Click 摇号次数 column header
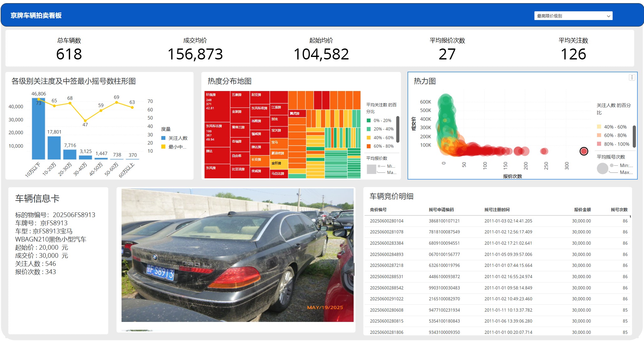 click(x=619, y=210)
